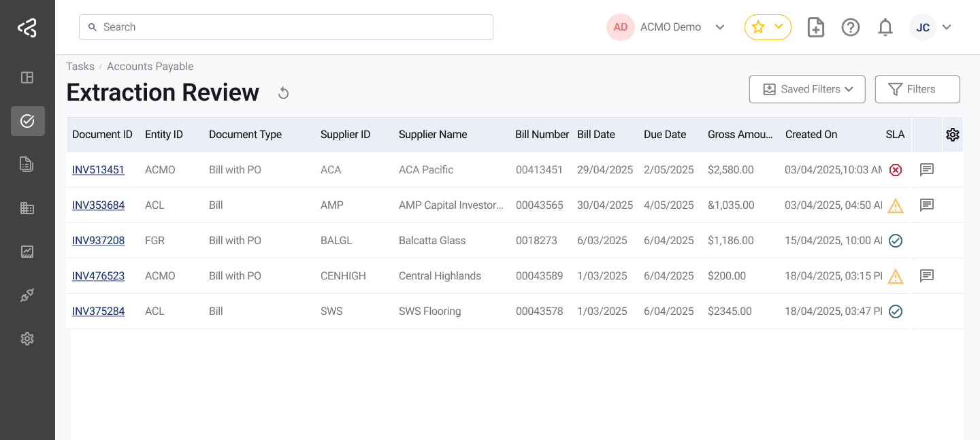The image size is (980, 440).
Task: Click supplier name ACA Pacific
Action: coord(426,169)
